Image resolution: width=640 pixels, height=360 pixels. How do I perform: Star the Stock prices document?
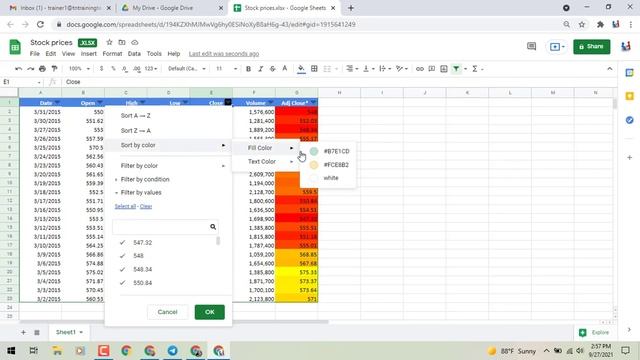[109, 42]
